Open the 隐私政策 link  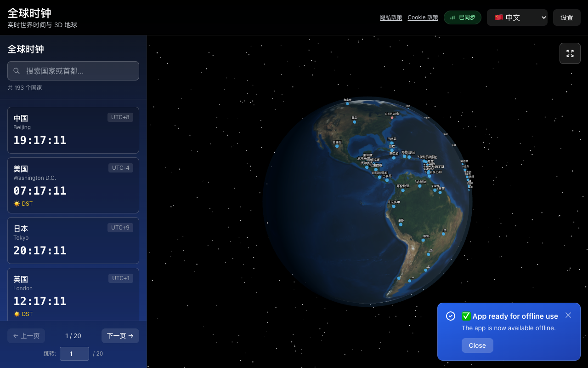pos(391,17)
